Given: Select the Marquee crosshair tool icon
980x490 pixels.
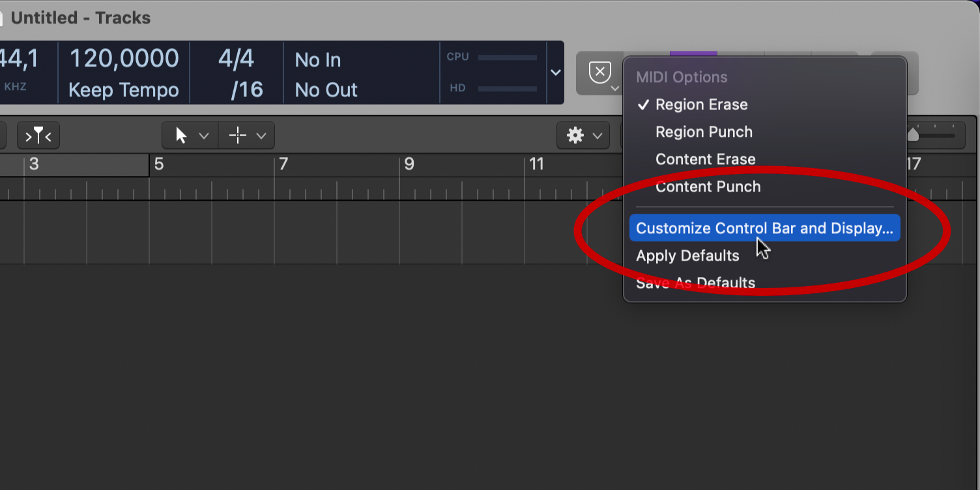Looking at the screenshot, I should (238, 136).
